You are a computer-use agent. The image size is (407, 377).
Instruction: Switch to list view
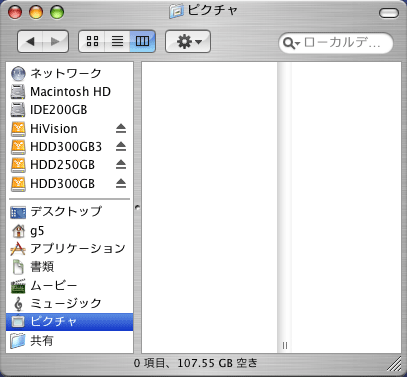[117, 41]
